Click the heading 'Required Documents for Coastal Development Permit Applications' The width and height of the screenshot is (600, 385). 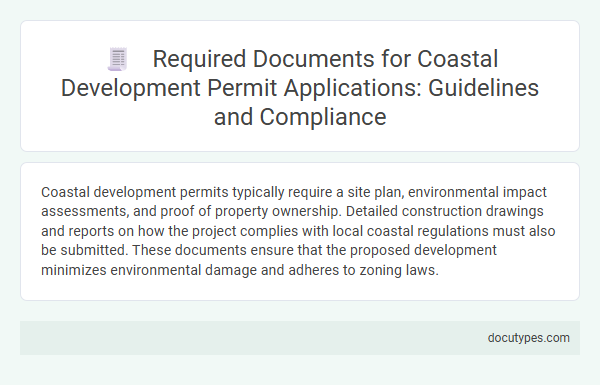click(x=300, y=87)
